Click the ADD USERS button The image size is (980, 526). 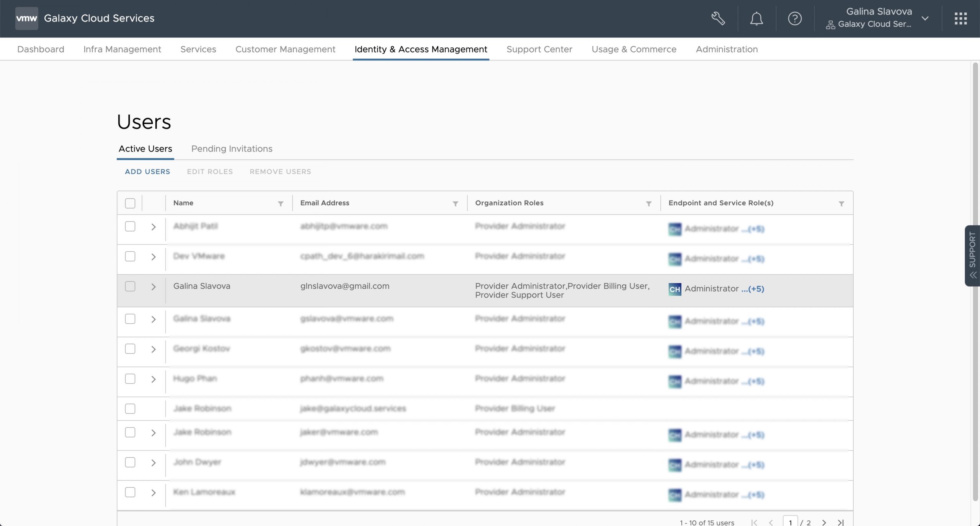tap(147, 172)
